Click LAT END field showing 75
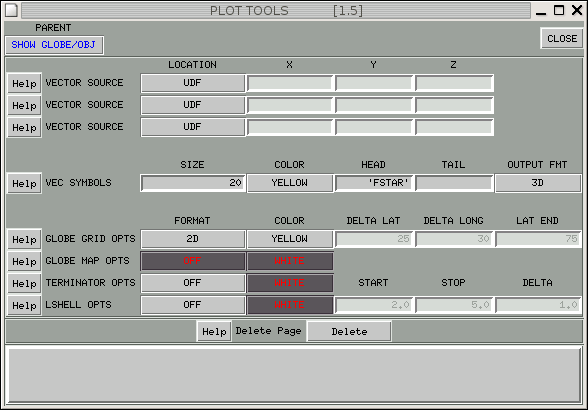This screenshot has height=410, width=588. pyautogui.click(x=538, y=239)
